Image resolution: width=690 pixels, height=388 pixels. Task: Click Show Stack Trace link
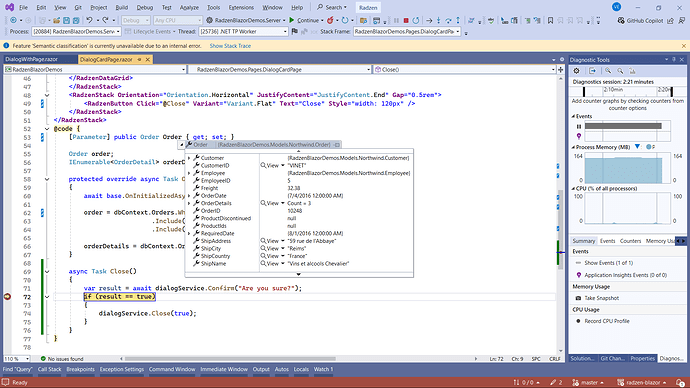230,46
